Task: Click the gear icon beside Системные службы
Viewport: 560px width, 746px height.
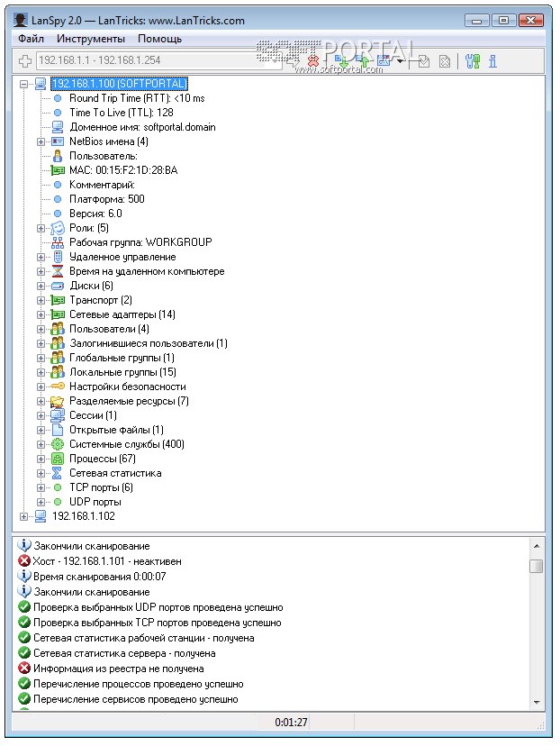Action: [58, 444]
